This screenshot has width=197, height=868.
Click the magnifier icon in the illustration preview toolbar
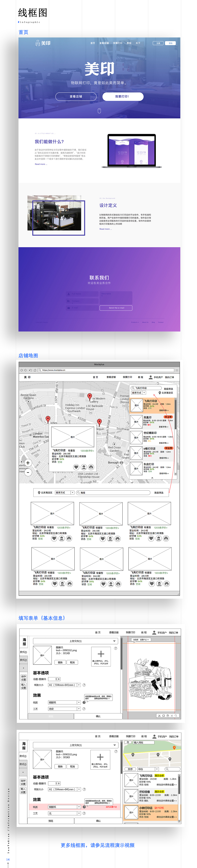point(176,715)
